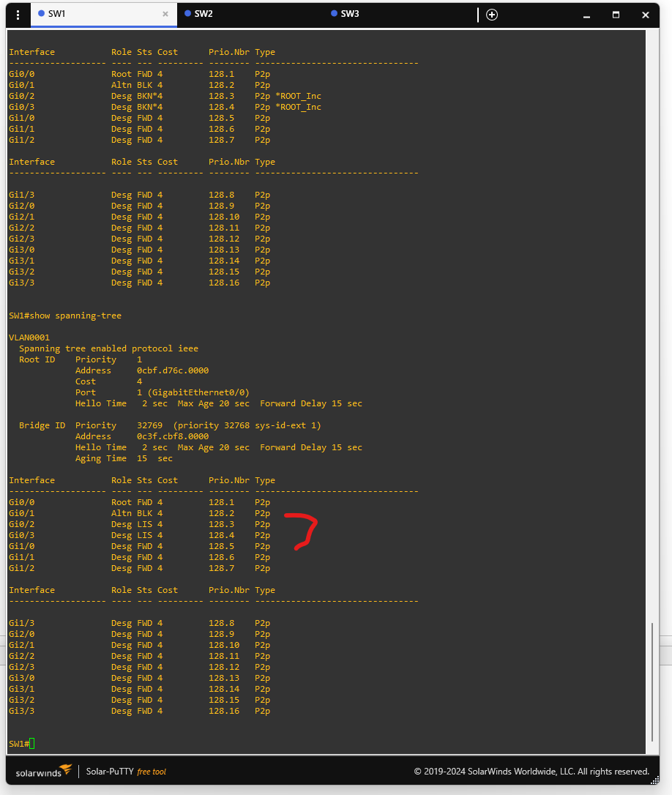
Task: Click the Gi0/3 row with LIS status
Action: [x=140, y=535]
